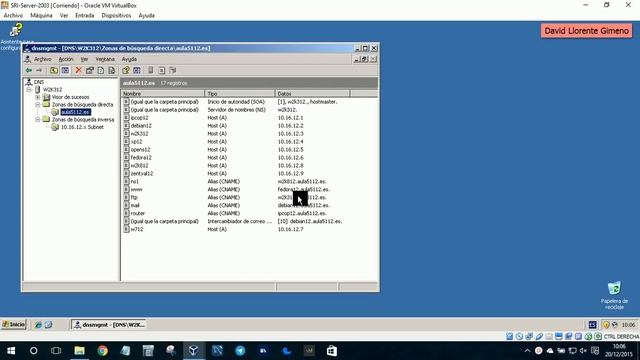Collapse Zonas de búsqueda inversa node
Image resolution: width=640 pixels, height=360 pixels.
pos(38,120)
